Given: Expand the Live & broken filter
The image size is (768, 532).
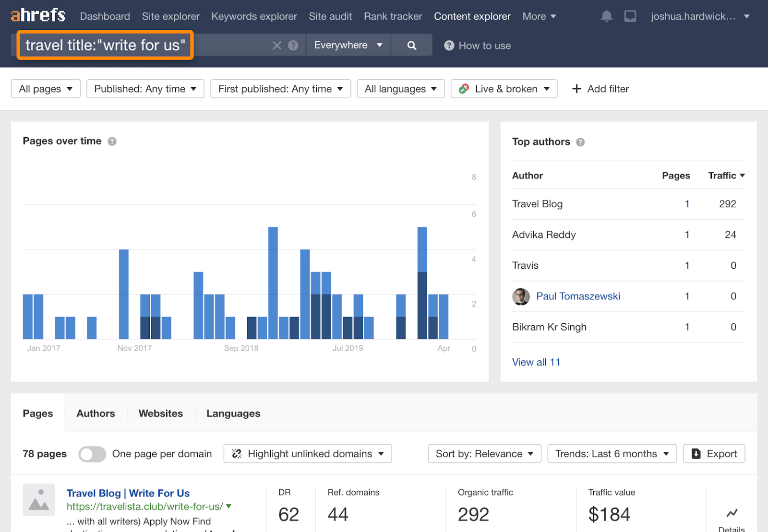Looking at the screenshot, I should pyautogui.click(x=504, y=89).
